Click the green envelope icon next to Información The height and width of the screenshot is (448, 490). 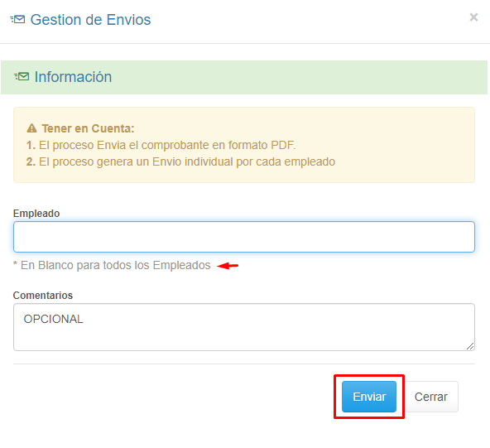(22, 76)
